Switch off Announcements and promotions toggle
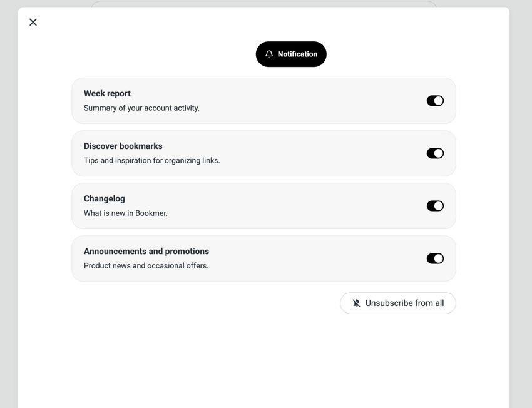 coord(435,258)
